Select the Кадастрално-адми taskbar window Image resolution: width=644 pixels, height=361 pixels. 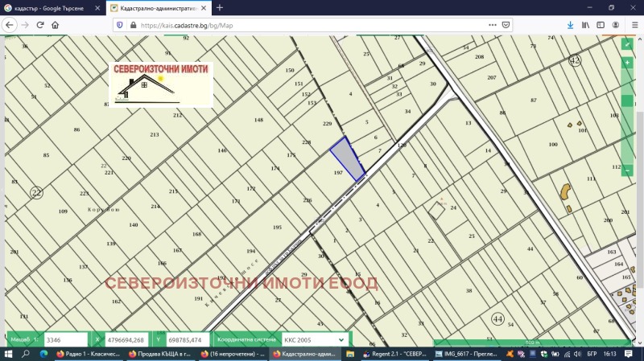click(x=304, y=354)
